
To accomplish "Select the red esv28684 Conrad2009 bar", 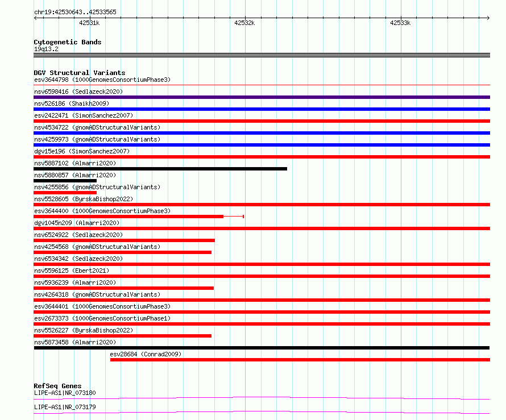I will pos(300,360).
